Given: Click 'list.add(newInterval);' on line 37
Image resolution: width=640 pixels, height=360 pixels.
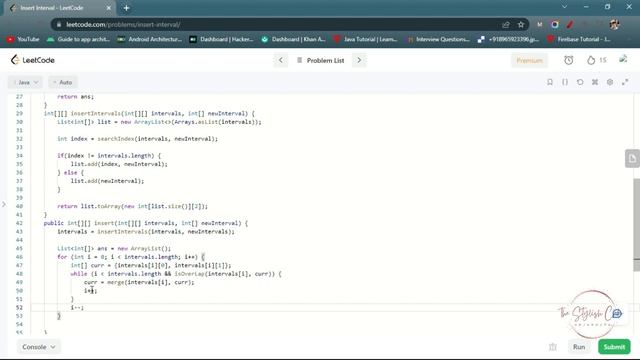Looking at the screenshot, I should pyautogui.click(x=107, y=181).
